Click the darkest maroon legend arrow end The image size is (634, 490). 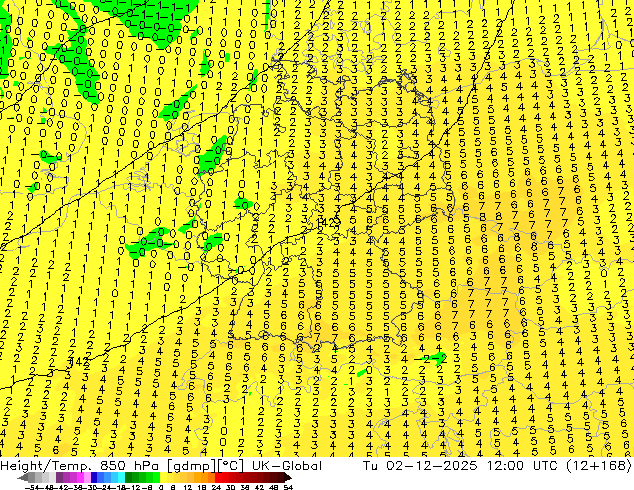288,477
